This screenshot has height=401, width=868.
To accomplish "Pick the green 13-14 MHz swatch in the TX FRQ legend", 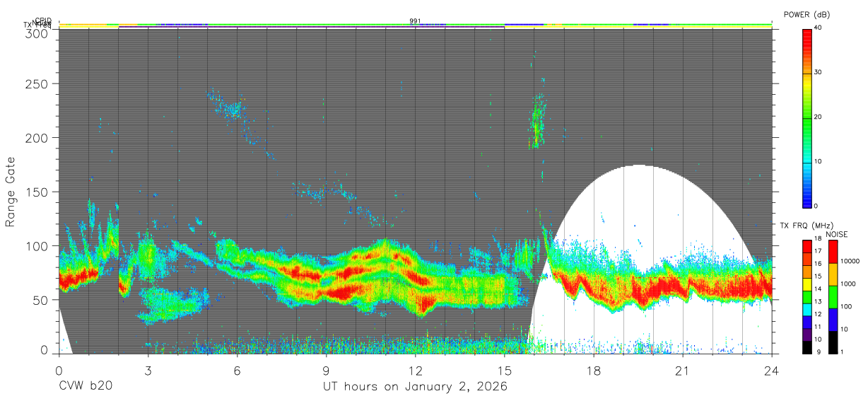I will pyautogui.click(x=807, y=296).
